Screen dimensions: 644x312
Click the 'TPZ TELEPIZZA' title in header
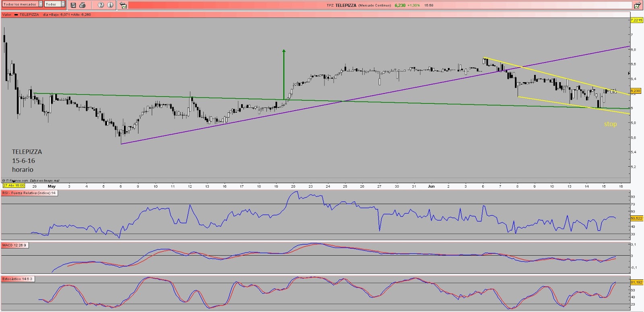pos(341,5)
